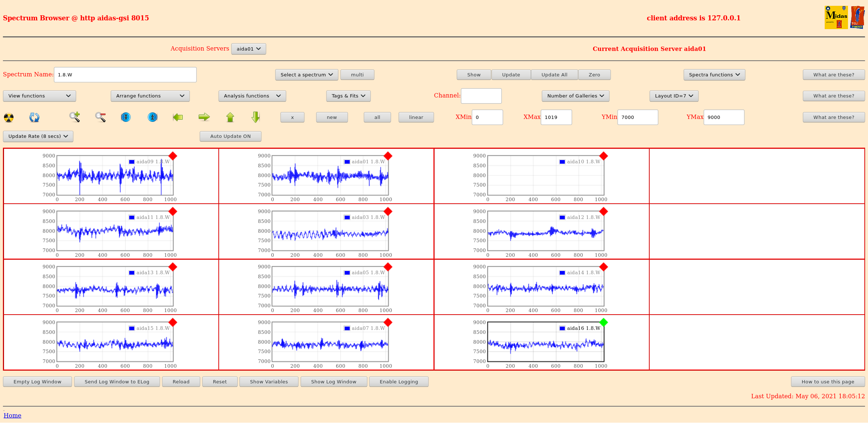868x423 pixels.
Task: Click the green left arrow icon
Action: (x=178, y=117)
